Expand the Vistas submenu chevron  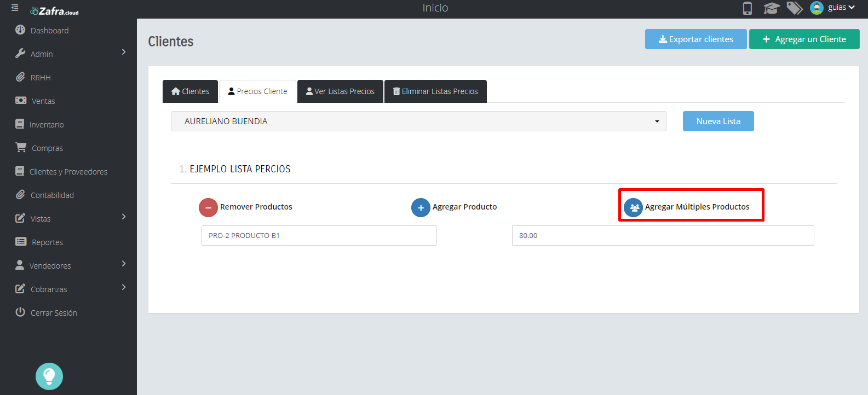(x=124, y=217)
